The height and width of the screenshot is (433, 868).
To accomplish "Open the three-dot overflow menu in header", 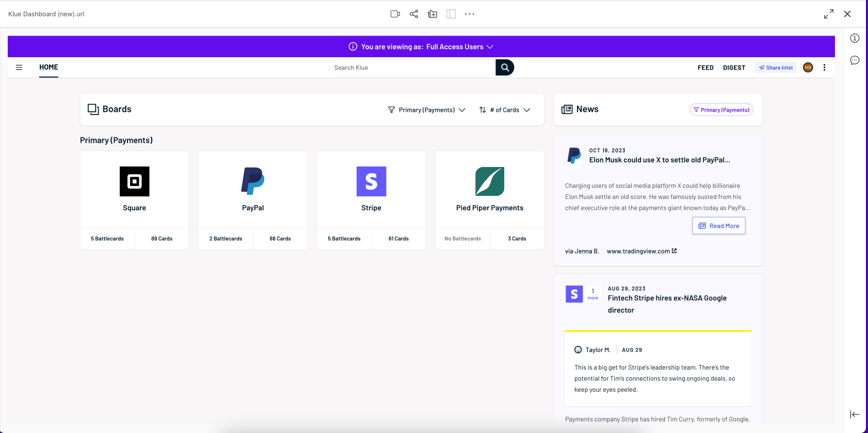I will pos(469,14).
